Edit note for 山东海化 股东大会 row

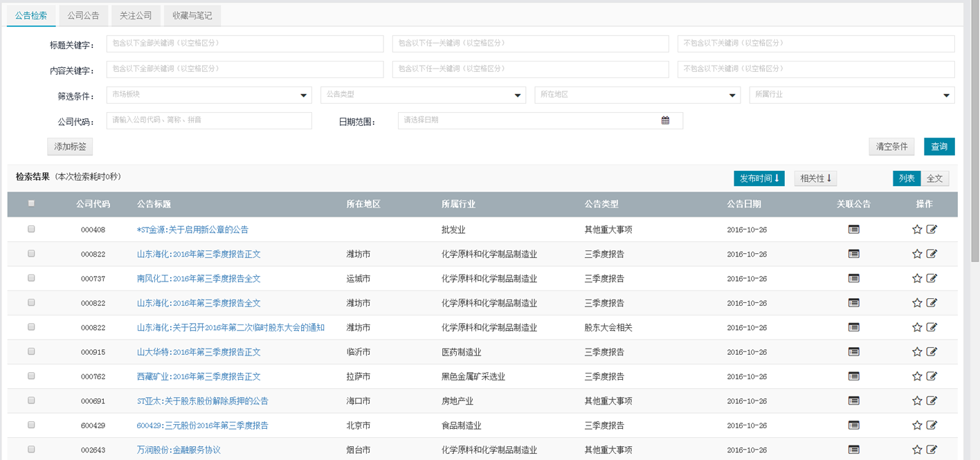point(932,327)
